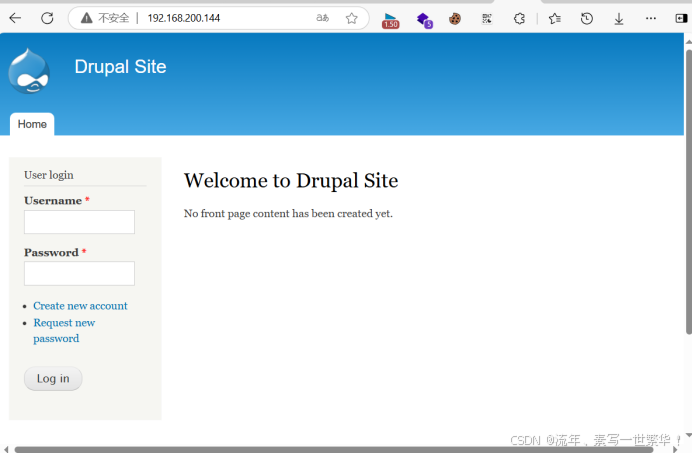Focus the Username input field
692x454 pixels.
coord(79,222)
